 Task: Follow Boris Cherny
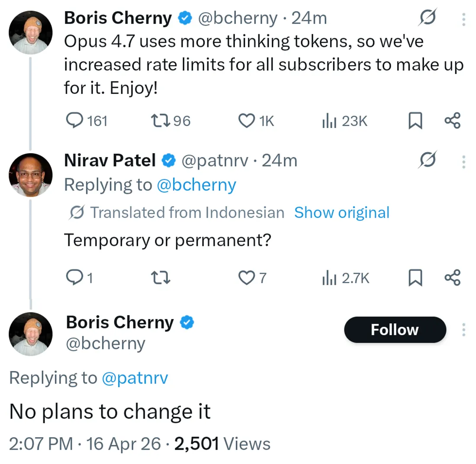coord(395,330)
